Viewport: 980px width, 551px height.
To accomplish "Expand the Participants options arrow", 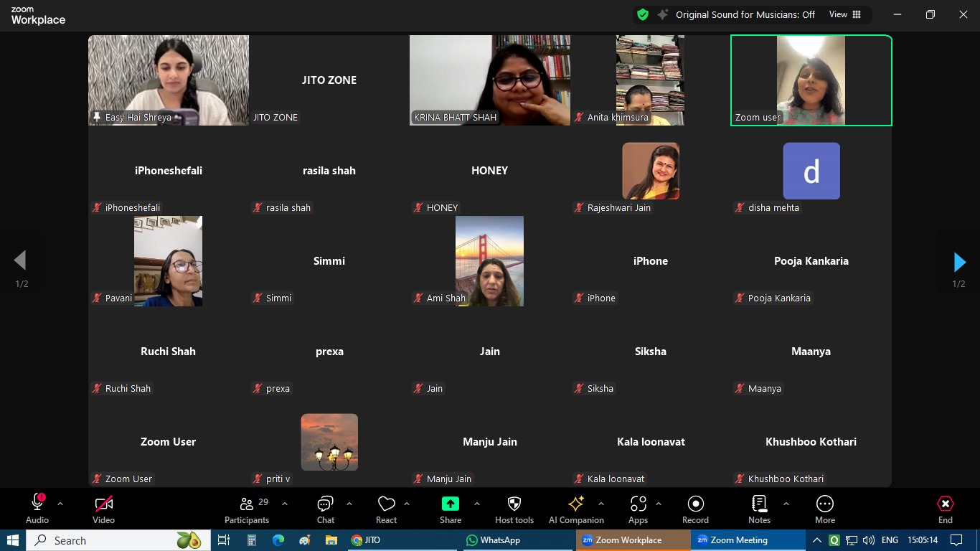I will pyautogui.click(x=285, y=504).
